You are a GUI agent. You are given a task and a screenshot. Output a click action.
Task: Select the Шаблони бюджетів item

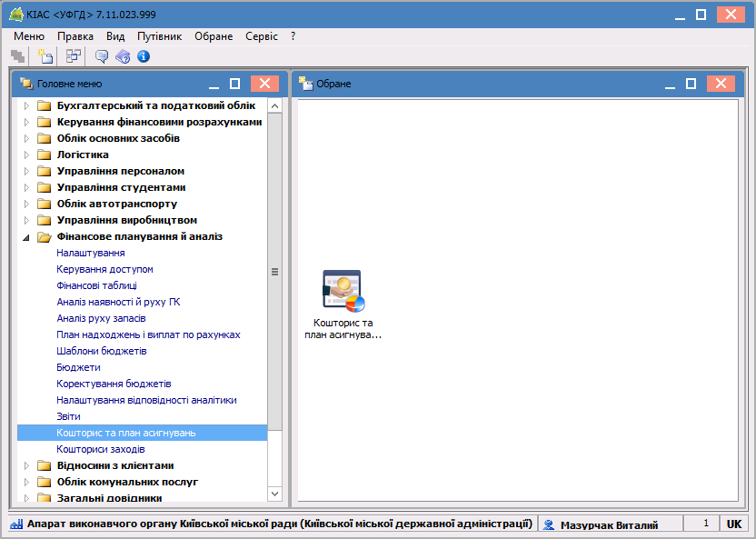point(101,351)
